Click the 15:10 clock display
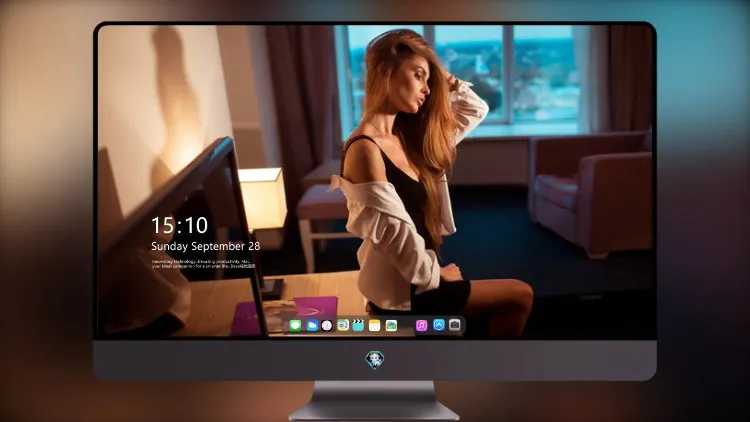750x422 pixels. pos(179,225)
